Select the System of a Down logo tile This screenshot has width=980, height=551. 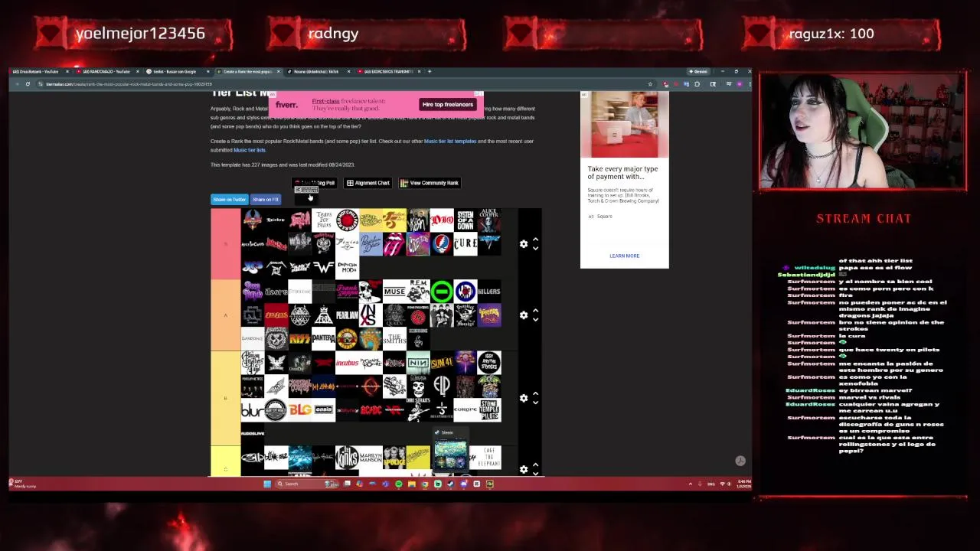tap(465, 220)
